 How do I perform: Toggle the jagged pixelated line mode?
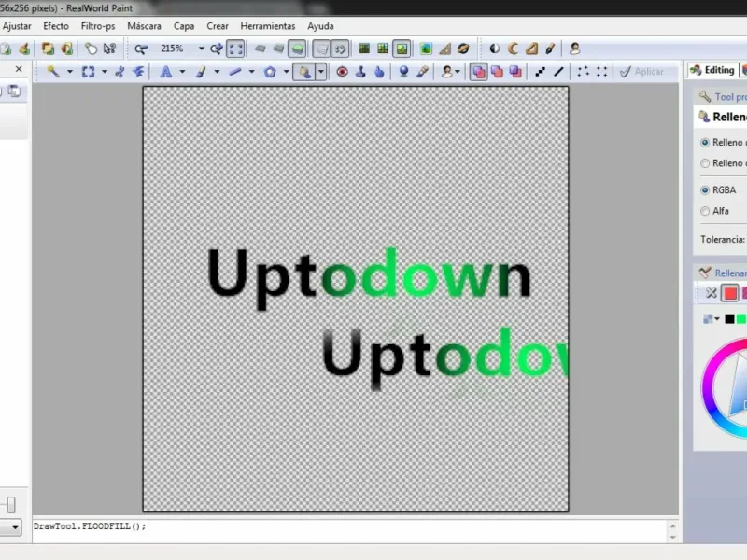point(540,72)
